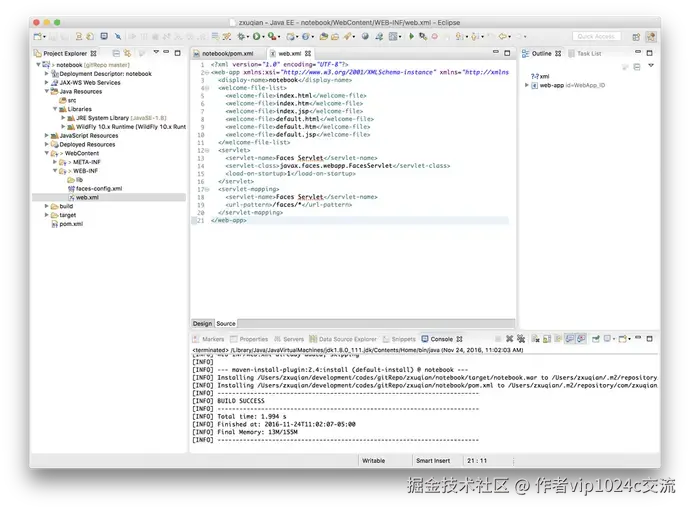Click the Open Task toolbar icon
Screen dimensions: 690x510
[335, 37]
